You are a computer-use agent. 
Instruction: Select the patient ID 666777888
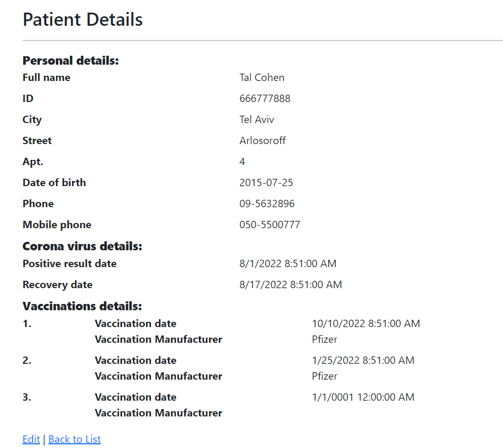click(x=265, y=98)
